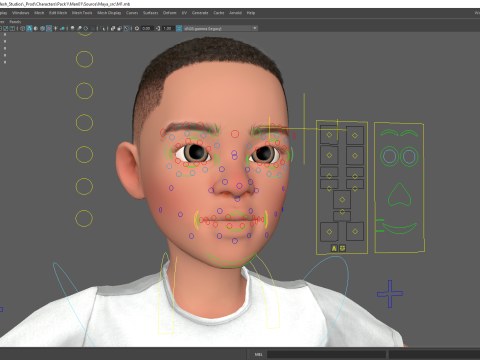Open the UV menu
The image size is (480, 360).
(x=184, y=13)
